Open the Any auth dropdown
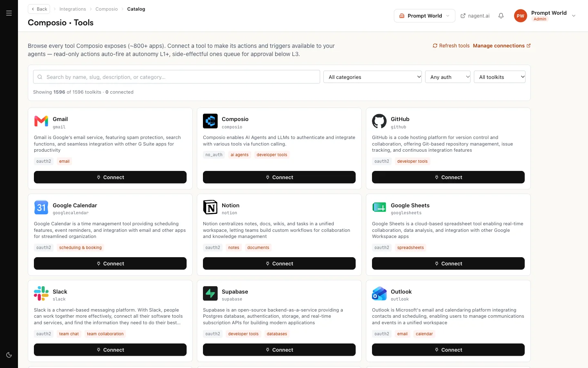The image size is (588, 368). [x=448, y=77]
